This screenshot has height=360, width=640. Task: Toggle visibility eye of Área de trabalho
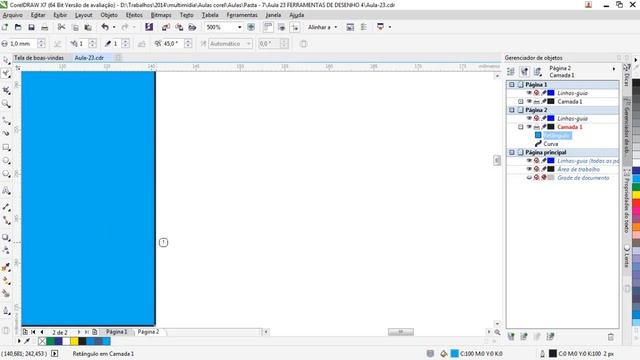point(529,169)
